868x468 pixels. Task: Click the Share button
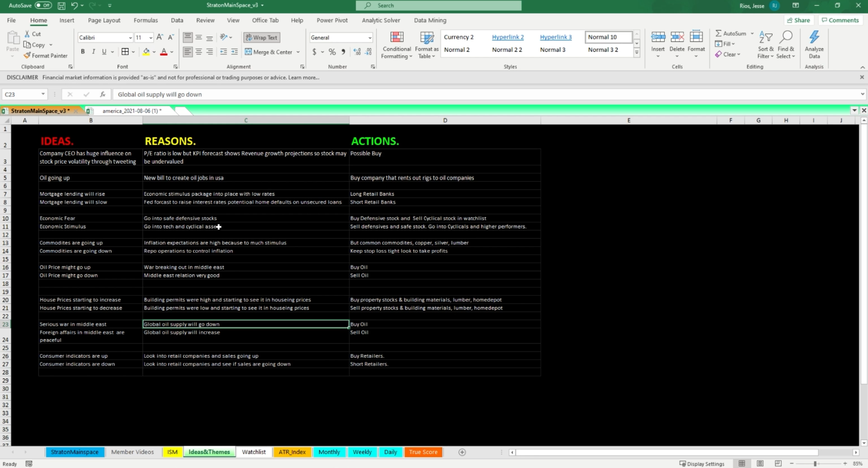tap(799, 20)
